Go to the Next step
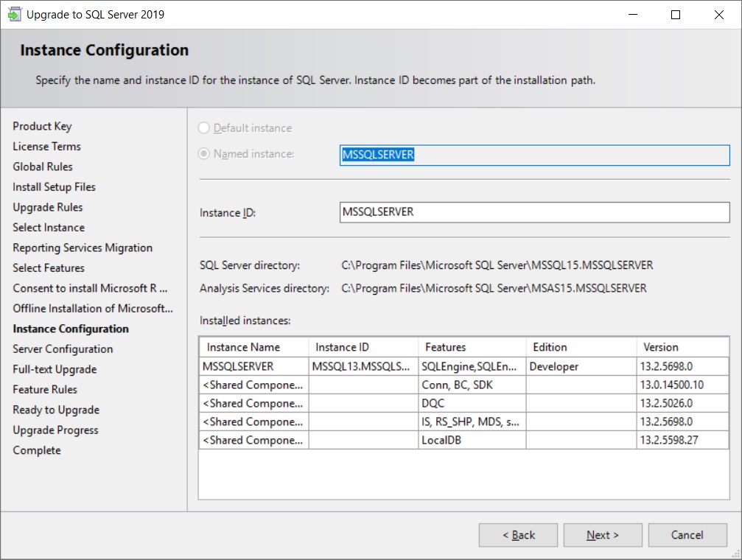This screenshot has height=560, width=742. pyautogui.click(x=603, y=535)
